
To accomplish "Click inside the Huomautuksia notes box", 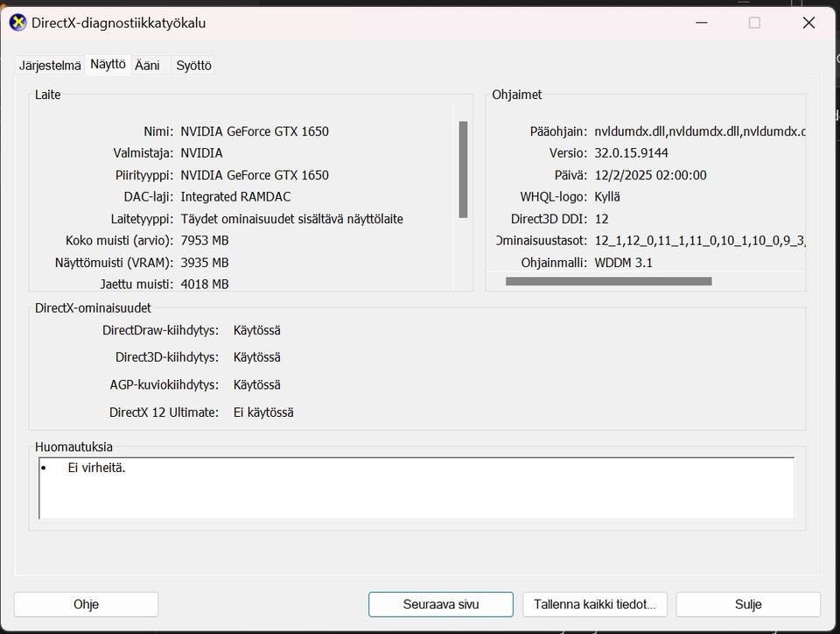I will point(416,489).
